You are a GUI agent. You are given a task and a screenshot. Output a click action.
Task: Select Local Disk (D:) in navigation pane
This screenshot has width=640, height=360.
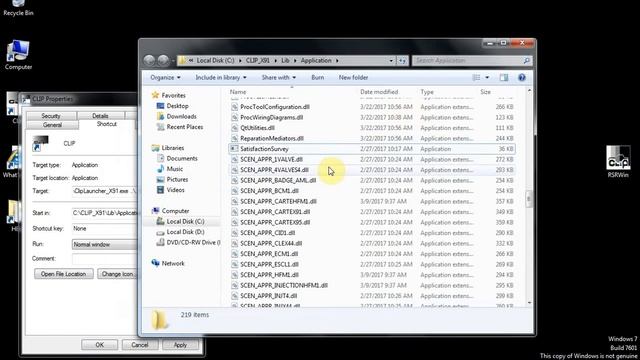pyautogui.click(x=185, y=232)
